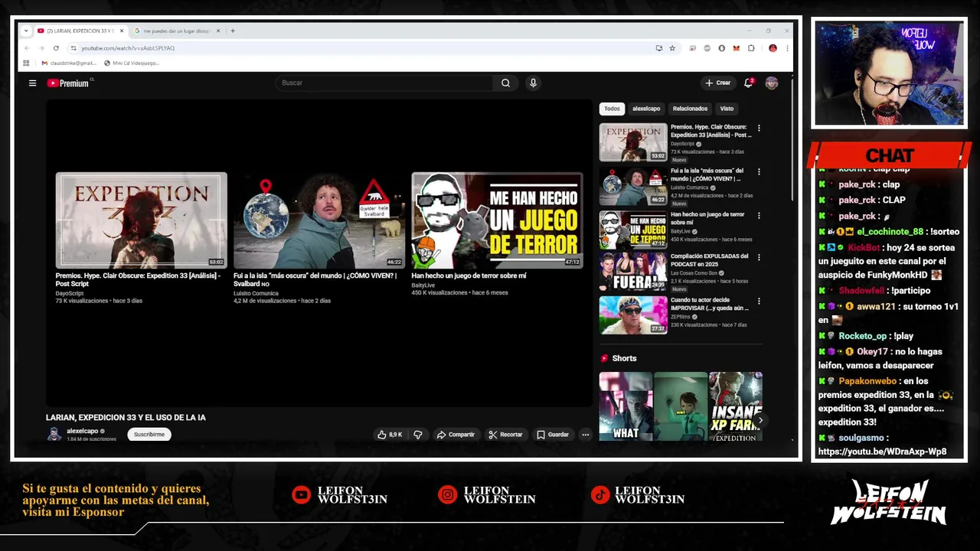Open Chrome extensions puzzle icon
This screenshot has height=551, width=980.
[751, 48]
